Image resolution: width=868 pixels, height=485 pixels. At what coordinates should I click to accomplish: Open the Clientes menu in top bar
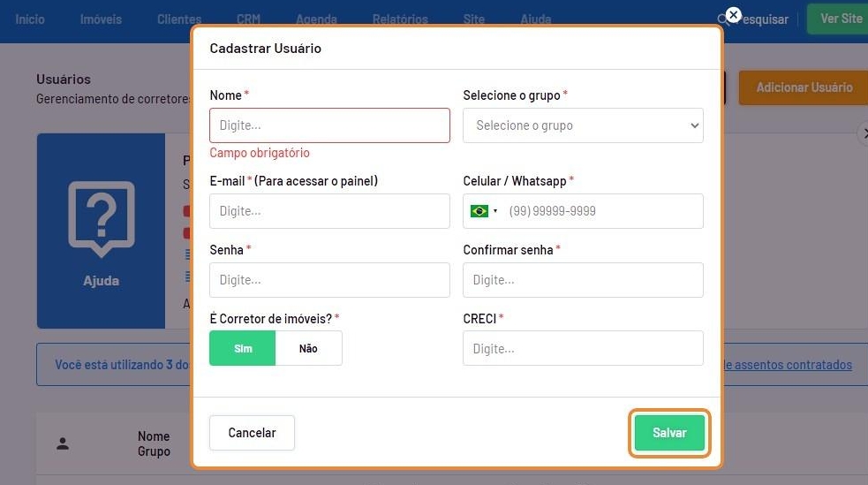179,19
